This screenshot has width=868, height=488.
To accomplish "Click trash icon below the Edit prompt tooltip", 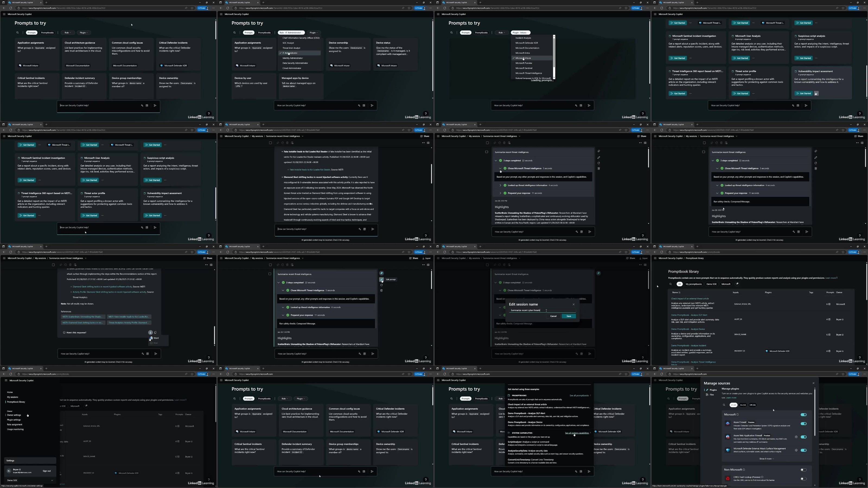I will [x=381, y=290].
